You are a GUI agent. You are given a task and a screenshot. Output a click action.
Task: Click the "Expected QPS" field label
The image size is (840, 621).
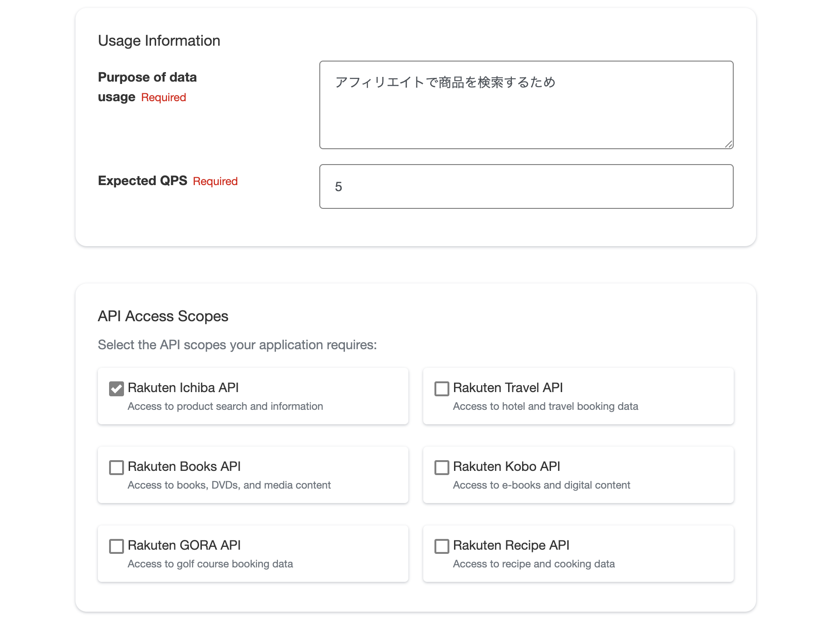point(142,181)
